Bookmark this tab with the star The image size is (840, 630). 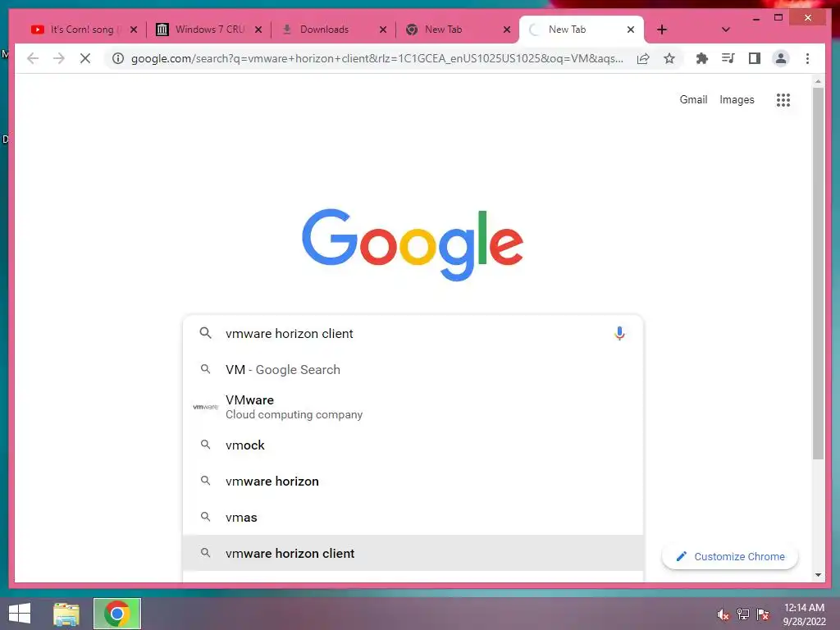[669, 58]
